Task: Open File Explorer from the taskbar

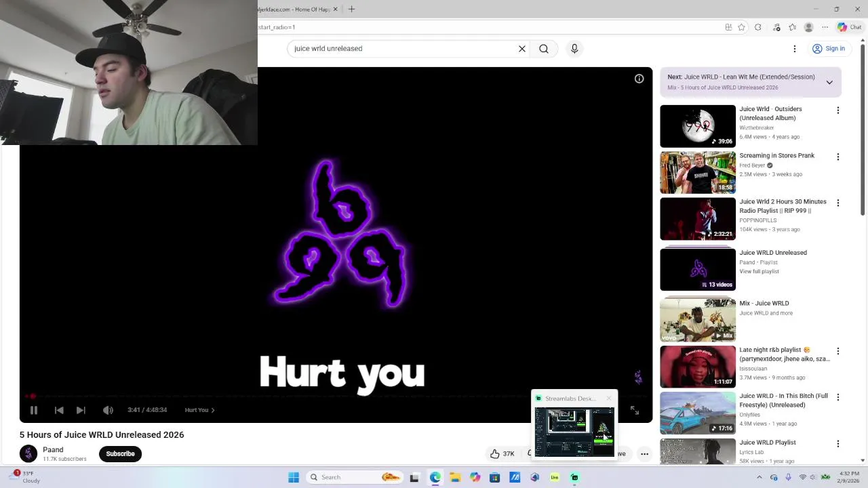Action: 455,477
